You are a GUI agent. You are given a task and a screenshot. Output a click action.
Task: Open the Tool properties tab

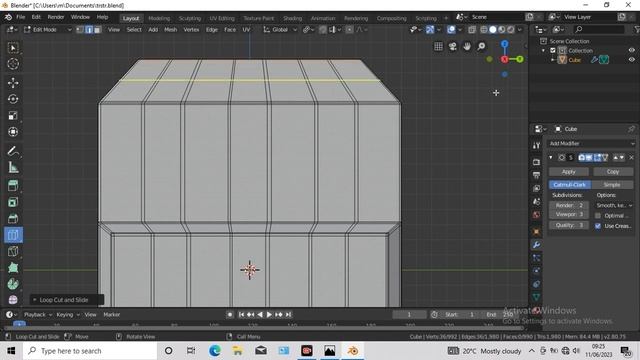536,146
